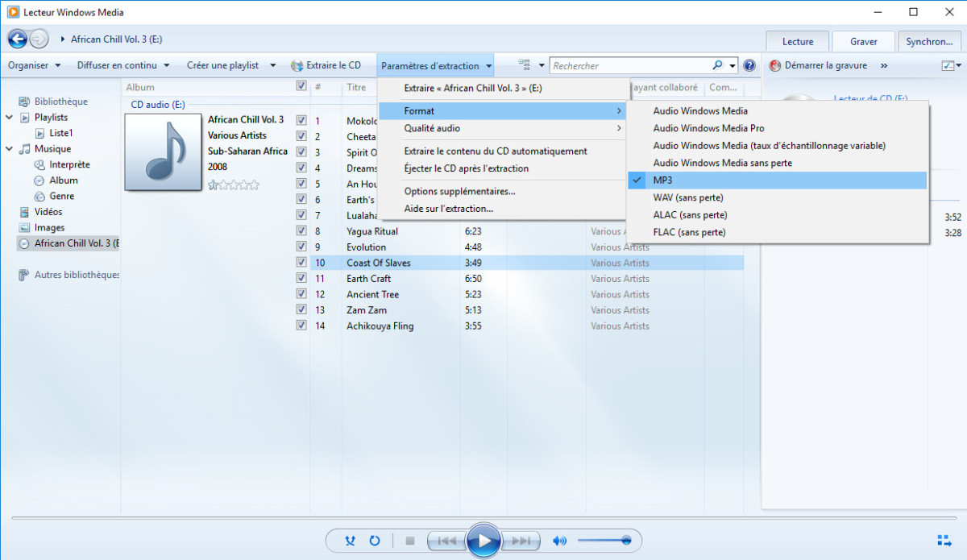Open the arrow next to Créer une playlist

[x=273, y=65]
